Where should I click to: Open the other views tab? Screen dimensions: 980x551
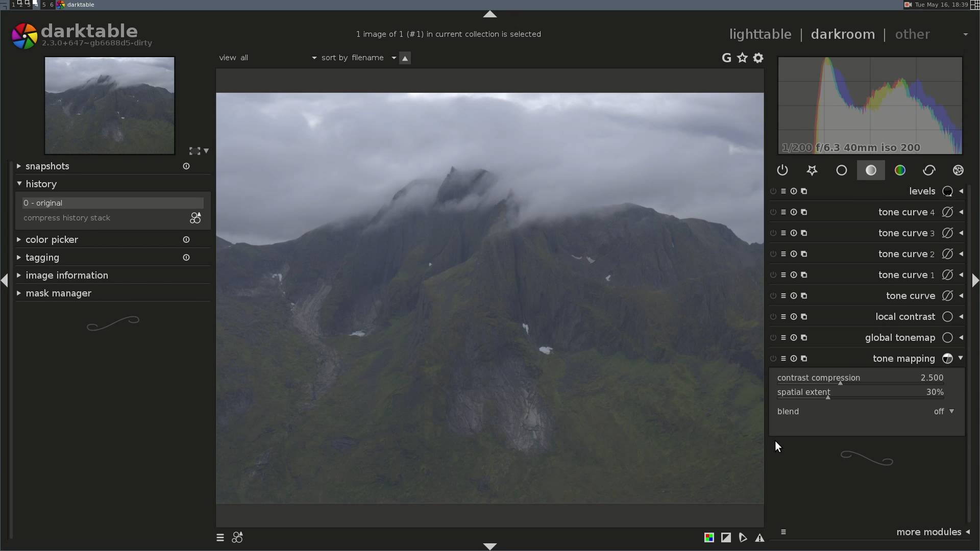coord(912,34)
